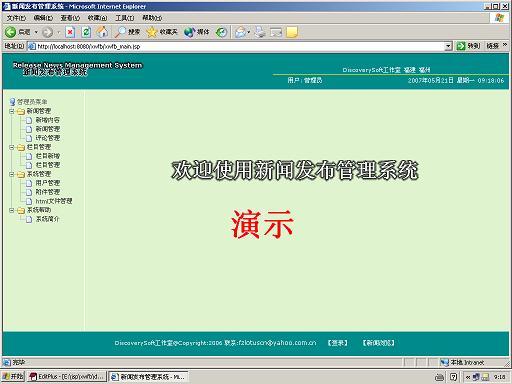This screenshot has height=384, width=512.
Task: Select 用户管理 in the sidebar tree
Action: click(x=48, y=183)
